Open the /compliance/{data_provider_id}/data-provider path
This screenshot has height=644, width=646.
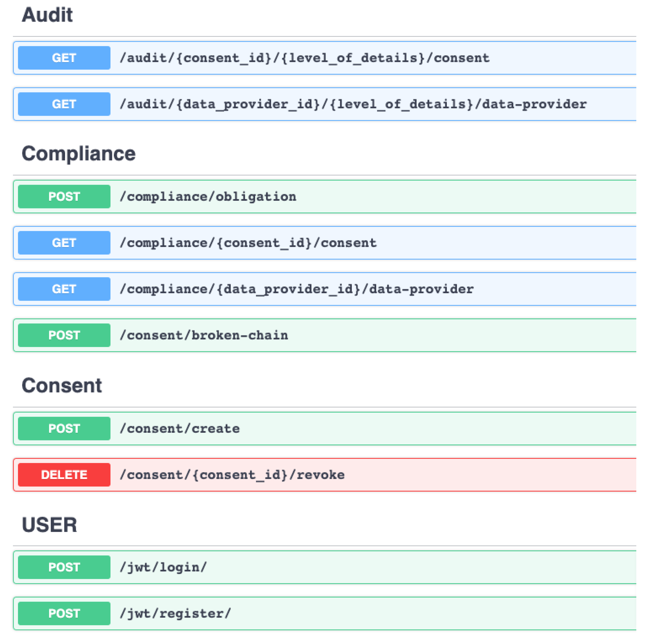click(x=297, y=289)
